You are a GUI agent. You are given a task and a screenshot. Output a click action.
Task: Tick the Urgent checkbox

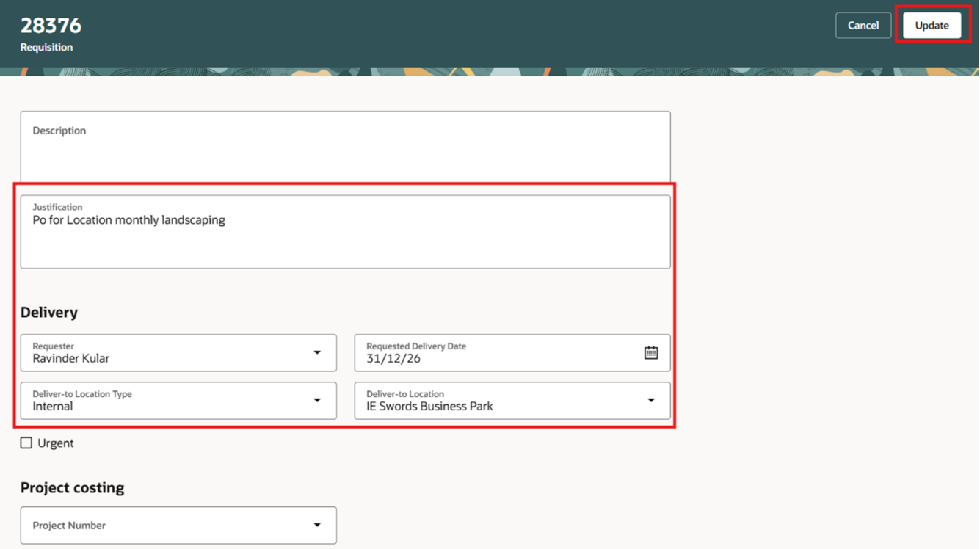tap(26, 443)
